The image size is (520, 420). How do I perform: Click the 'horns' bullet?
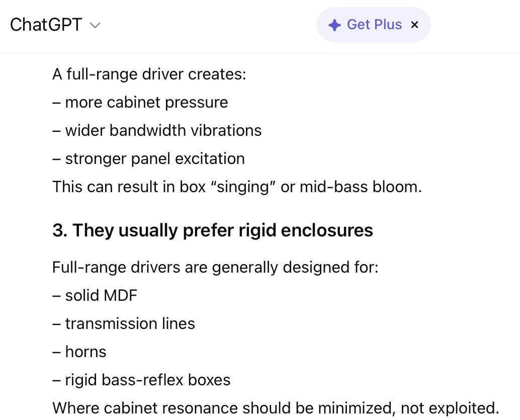[79, 352]
